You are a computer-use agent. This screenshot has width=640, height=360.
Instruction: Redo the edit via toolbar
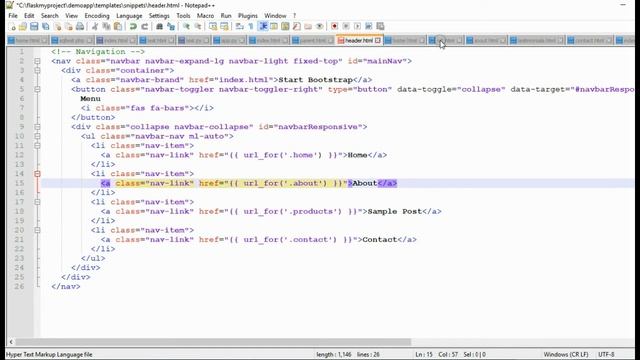(144, 27)
